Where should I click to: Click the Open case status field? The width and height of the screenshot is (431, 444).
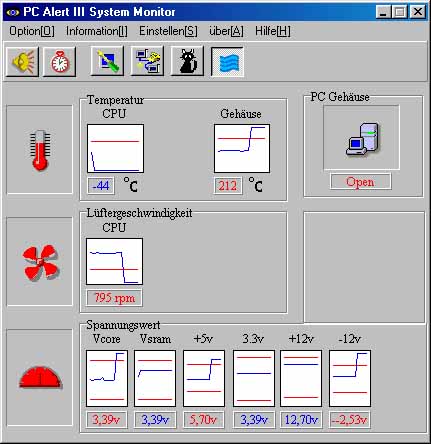point(360,182)
